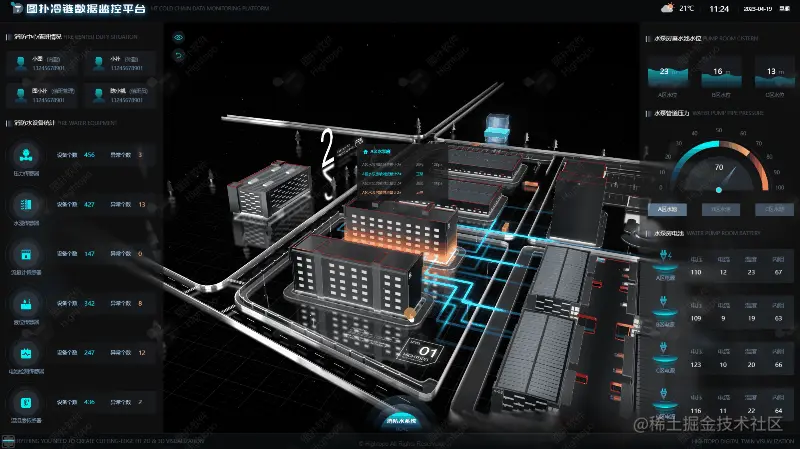Click the platform logo icon in the header
The width and height of the screenshot is (800, 449).
(16, 8)
